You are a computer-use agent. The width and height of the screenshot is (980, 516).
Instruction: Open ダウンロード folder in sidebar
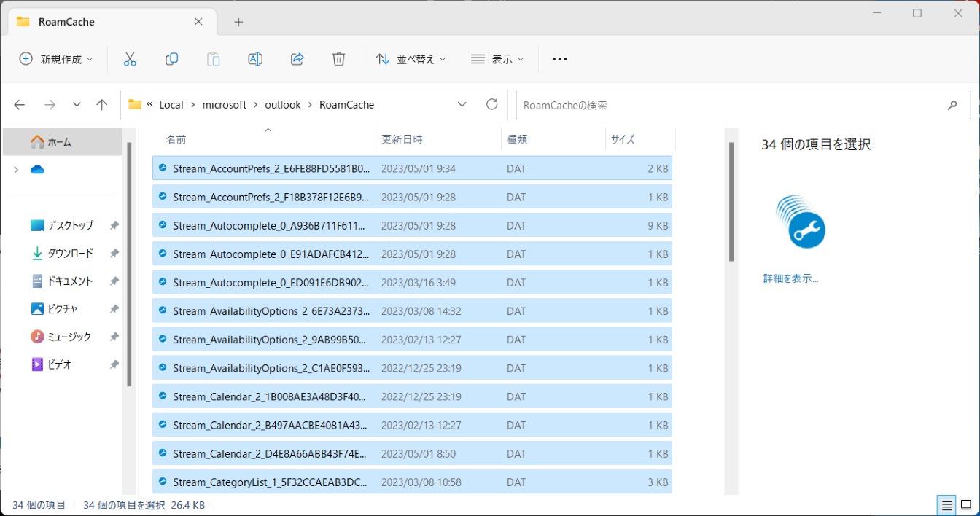(x=70, y=254)
